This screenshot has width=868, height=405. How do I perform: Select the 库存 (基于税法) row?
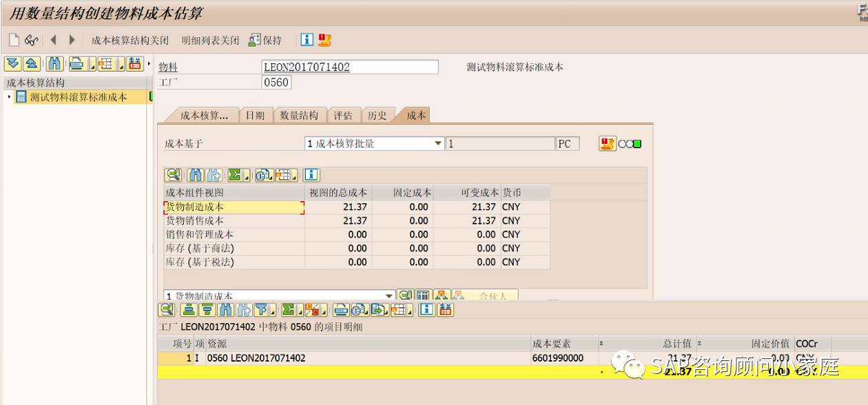pyautogui.click(x=357, y=262)
